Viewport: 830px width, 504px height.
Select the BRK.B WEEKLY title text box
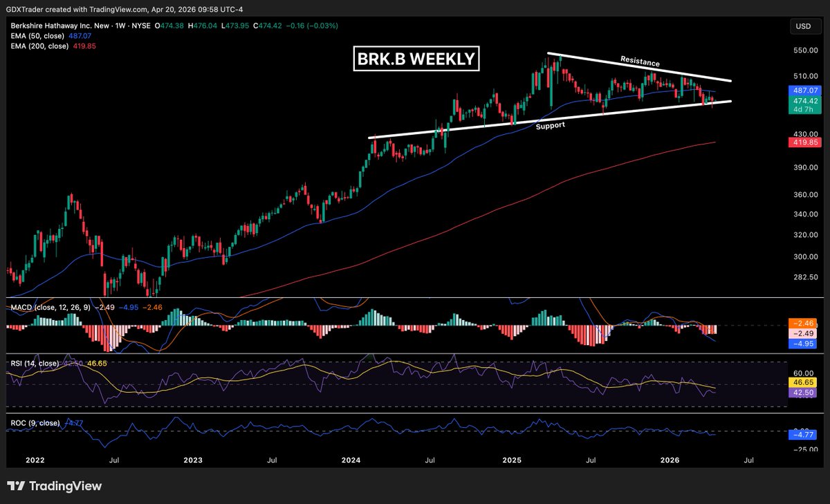click(x=416, y=59)
